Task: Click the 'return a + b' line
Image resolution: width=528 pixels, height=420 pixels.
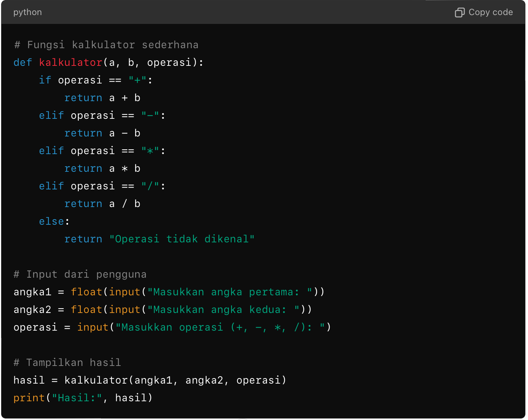Action: point(102,98)
